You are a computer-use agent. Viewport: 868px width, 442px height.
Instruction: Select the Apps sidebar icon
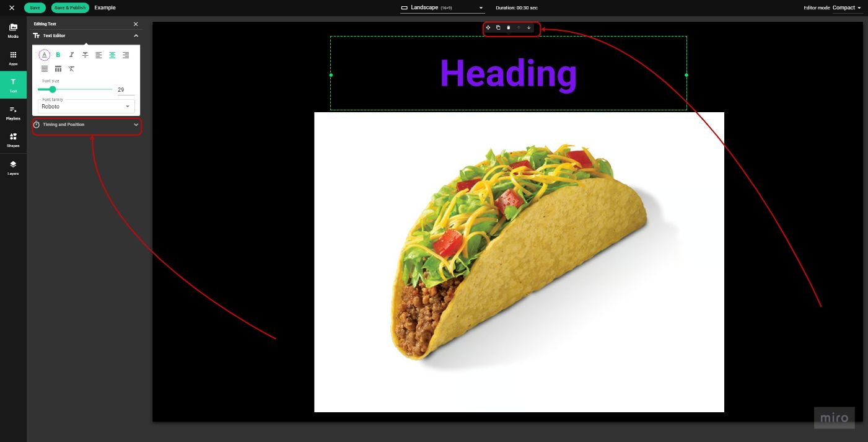pos(13,57)
